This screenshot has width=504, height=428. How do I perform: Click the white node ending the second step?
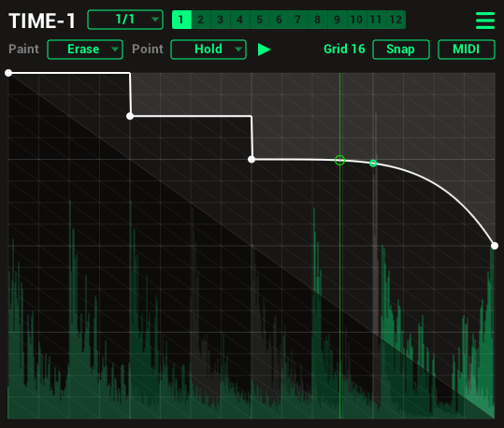(252, 159)
